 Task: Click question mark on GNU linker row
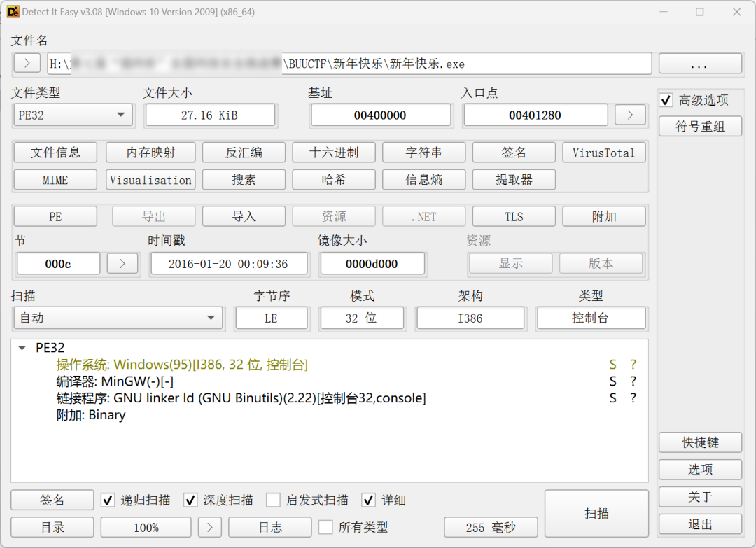coord(633,398)
